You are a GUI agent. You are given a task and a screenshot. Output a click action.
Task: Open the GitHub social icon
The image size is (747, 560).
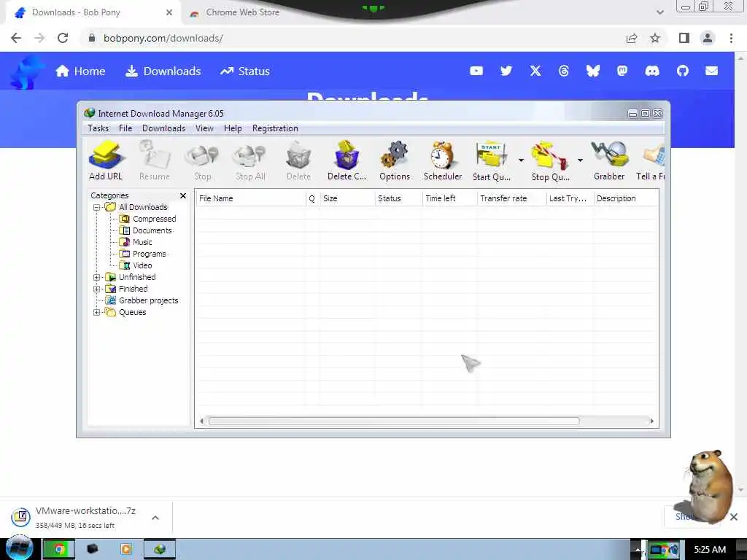pyautogui.click(x=683, y=71)
